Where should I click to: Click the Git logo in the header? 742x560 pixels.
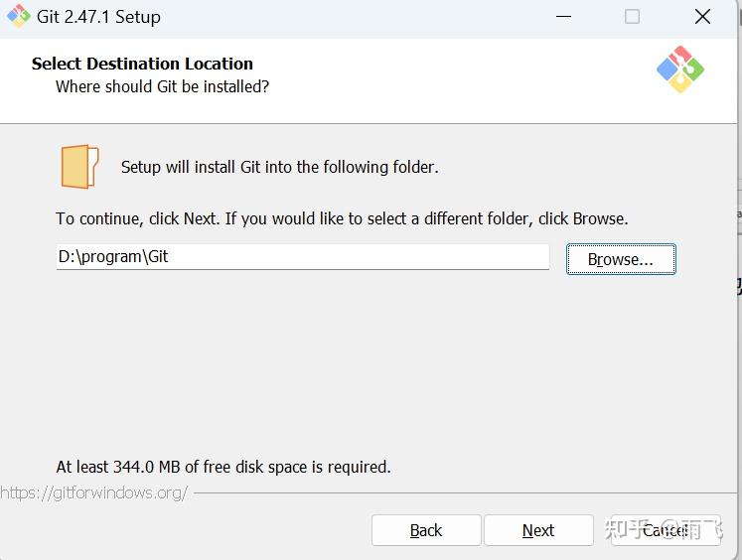click(x=680, y=70)
